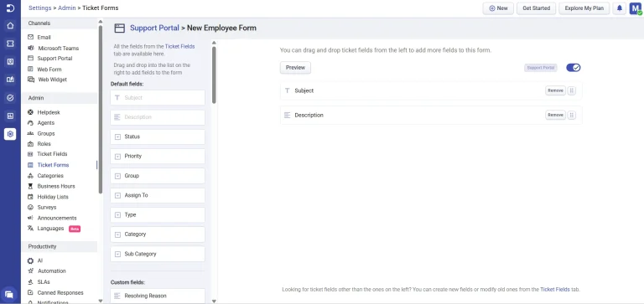Viewport: 644px width, 304px height.
Task: Open Ticket Fields in Admin menu
Action: 52,154
